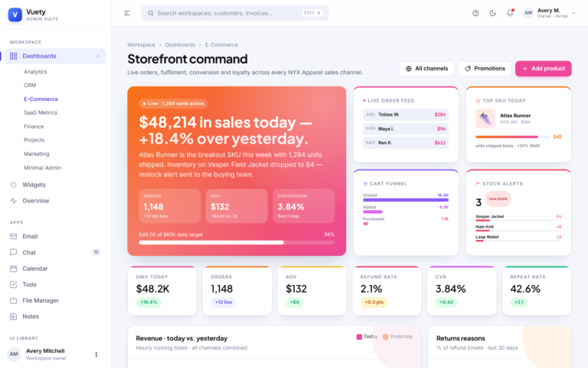Click the Live 1,284 carts active pill

tap(173, 103)
